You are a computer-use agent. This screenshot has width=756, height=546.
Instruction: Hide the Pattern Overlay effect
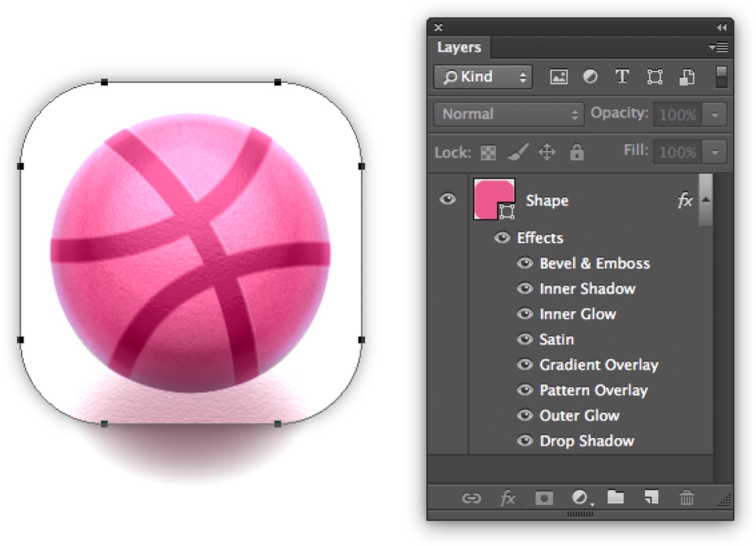(525, 390)
